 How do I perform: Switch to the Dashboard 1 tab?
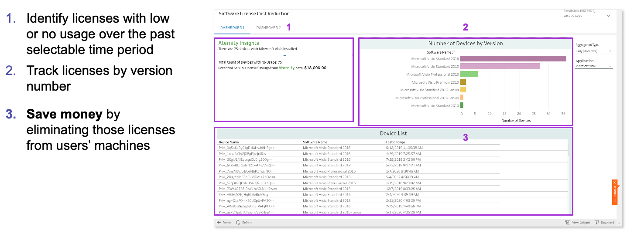(x=232, y=27)
